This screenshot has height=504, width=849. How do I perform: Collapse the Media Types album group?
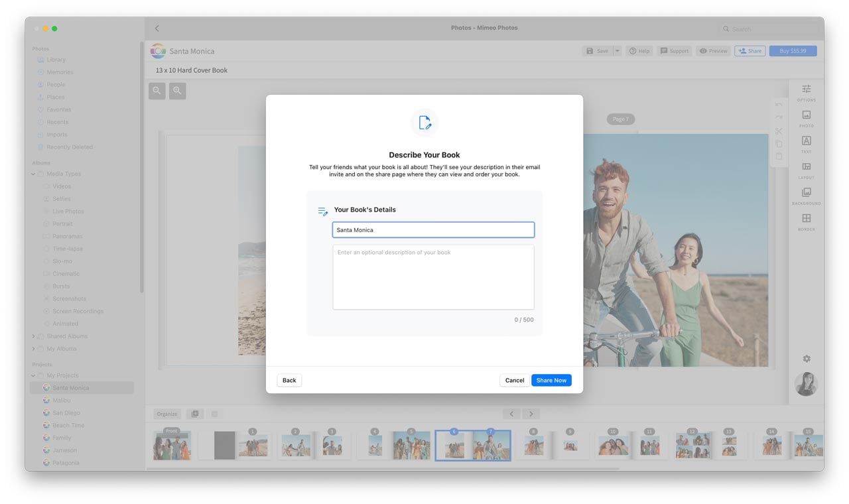coord(32,173)
